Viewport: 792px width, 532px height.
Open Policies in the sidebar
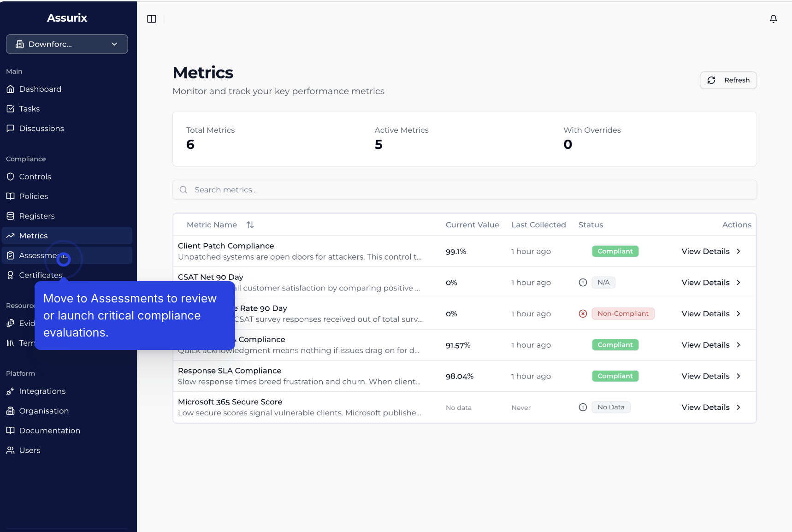click(x=33, y=196)
